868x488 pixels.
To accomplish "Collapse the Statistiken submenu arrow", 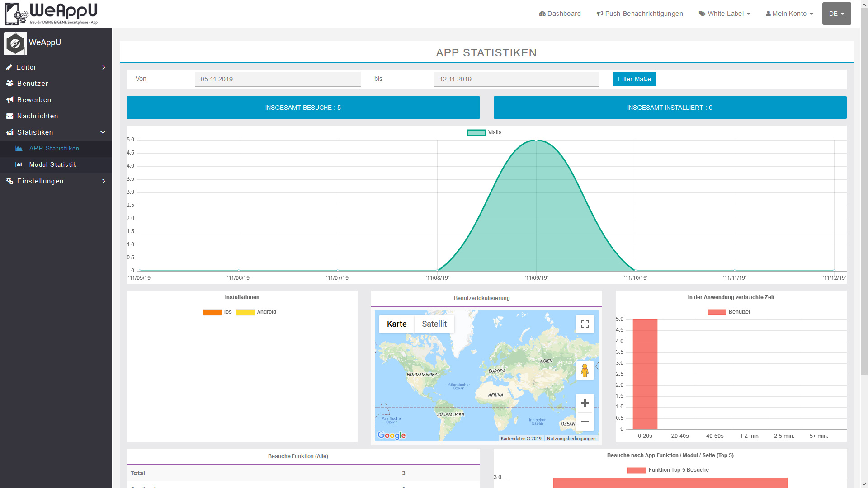I will point(103,132).
